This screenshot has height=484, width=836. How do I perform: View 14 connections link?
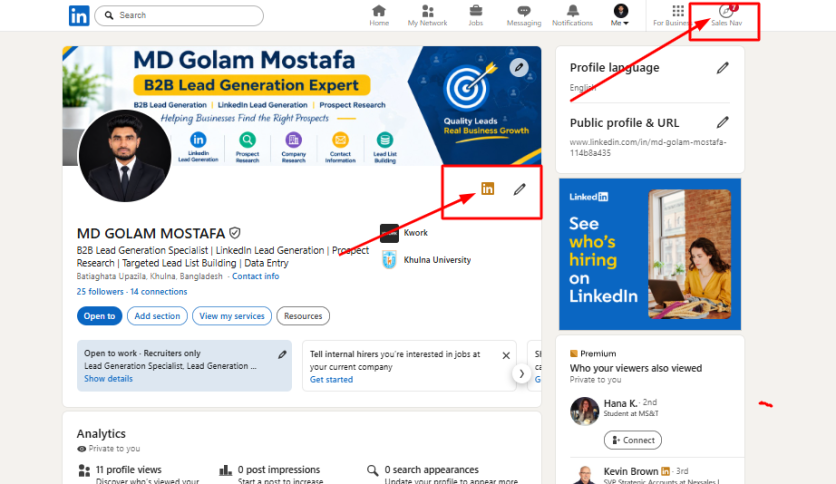coord(159,292)
